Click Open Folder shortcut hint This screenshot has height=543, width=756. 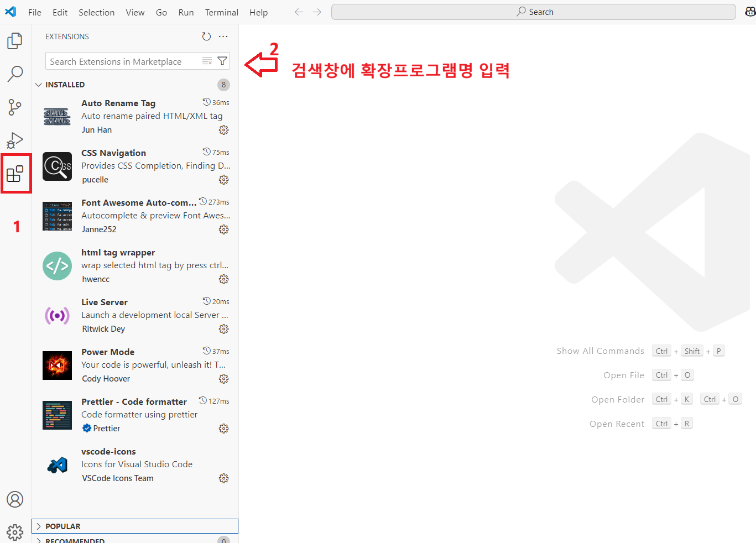[x=666, y=399]
